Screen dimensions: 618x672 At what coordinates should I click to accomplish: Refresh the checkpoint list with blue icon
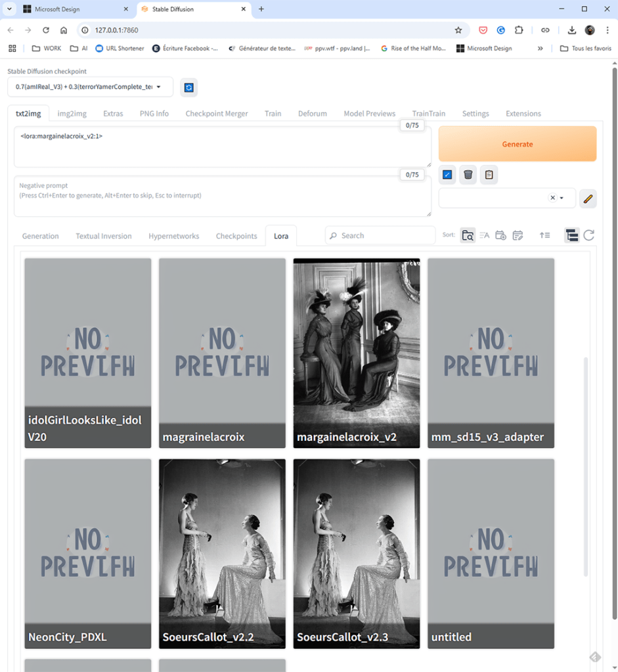188,87
